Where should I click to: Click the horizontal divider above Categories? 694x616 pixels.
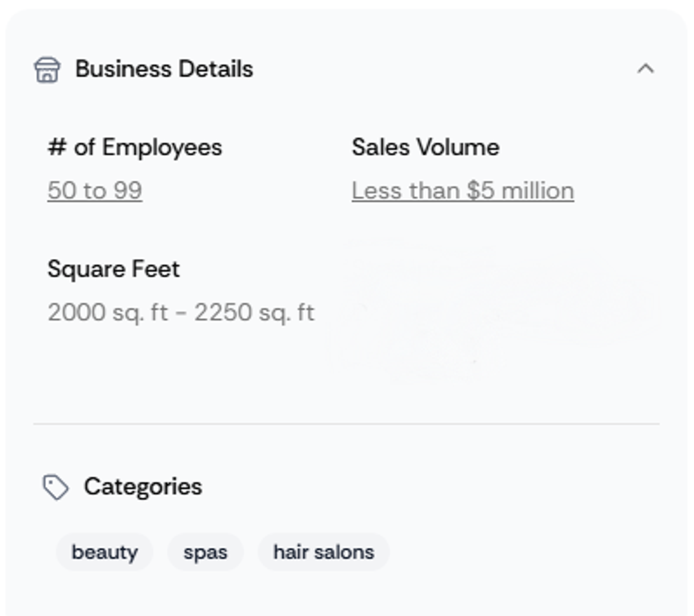pos(347,424)
